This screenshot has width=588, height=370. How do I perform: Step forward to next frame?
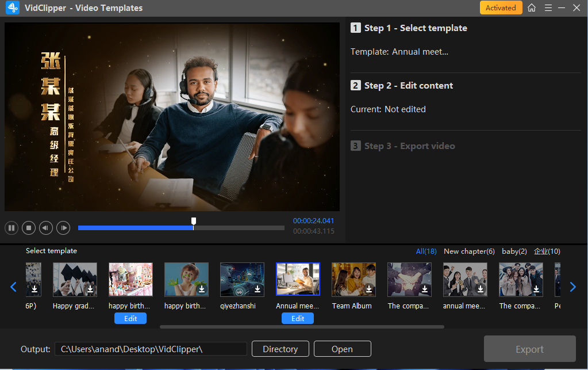point(63,228)
